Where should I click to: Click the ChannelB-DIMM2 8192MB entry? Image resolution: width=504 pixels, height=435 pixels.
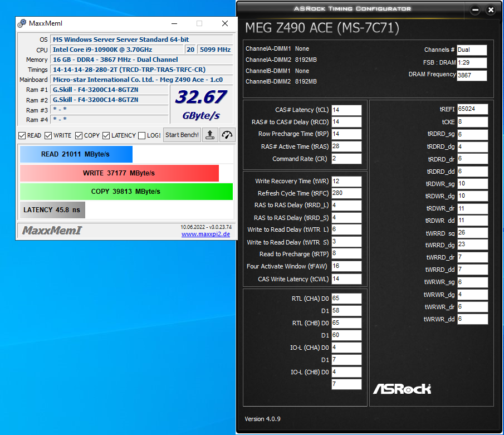281,82
